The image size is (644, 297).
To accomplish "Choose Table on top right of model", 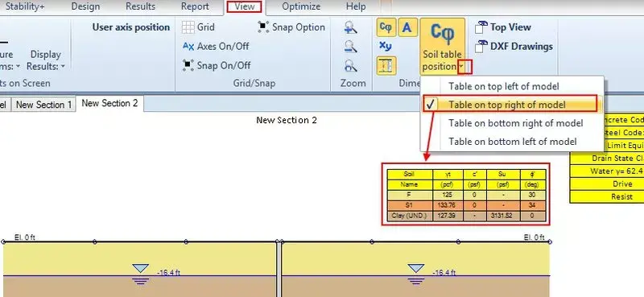I will click(512, 105).
